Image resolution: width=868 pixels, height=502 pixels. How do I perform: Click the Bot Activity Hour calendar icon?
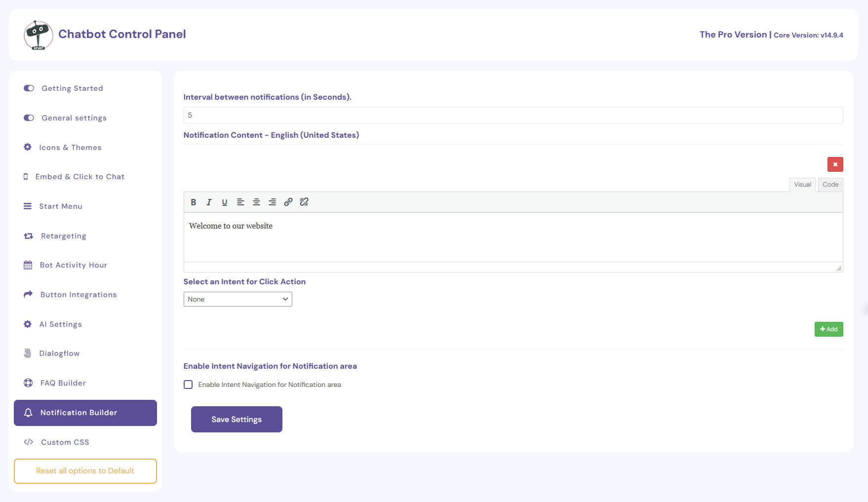click(28, 265)
